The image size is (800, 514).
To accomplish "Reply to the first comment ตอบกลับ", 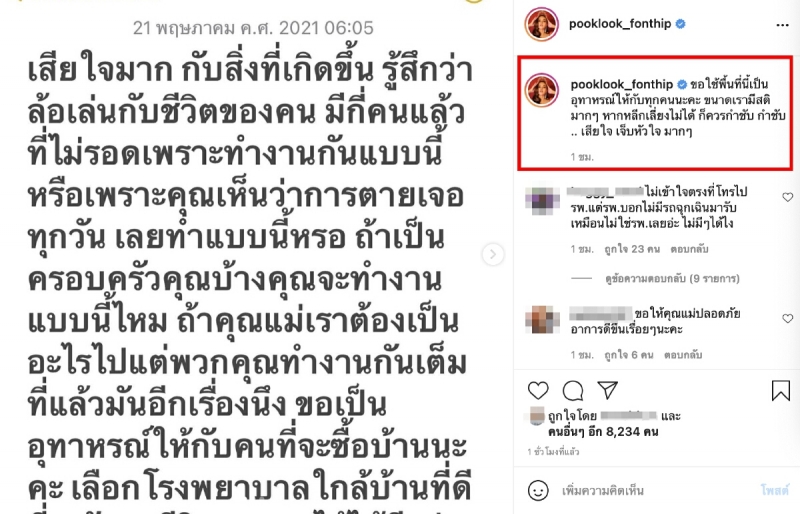I will [689, 250].
